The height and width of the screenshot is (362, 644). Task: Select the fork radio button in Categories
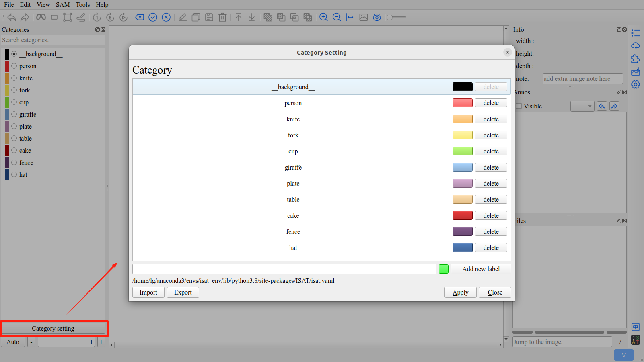pos(14,90)
